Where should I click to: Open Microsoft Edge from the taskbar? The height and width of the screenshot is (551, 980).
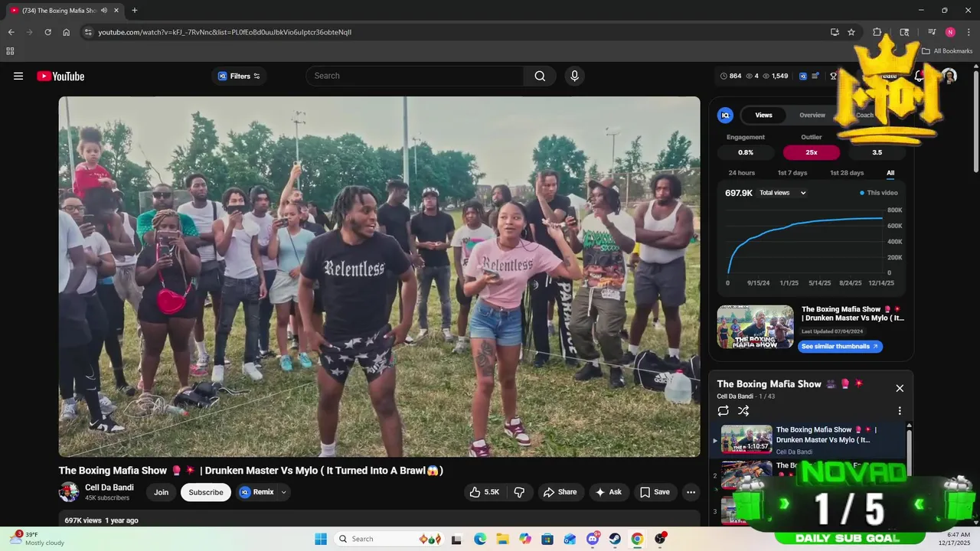[480, 539]
